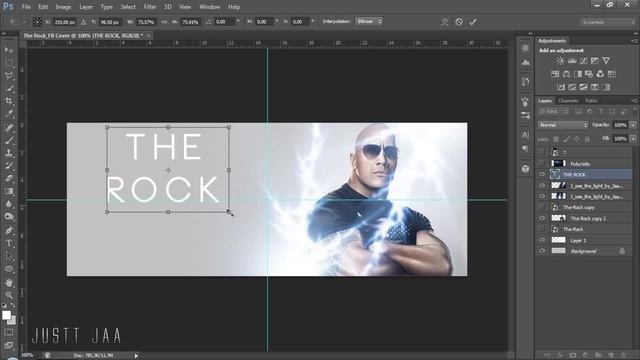The image size is (640, 360).
Task: Add a Curves adjustment
Action: tap(584, 60)
